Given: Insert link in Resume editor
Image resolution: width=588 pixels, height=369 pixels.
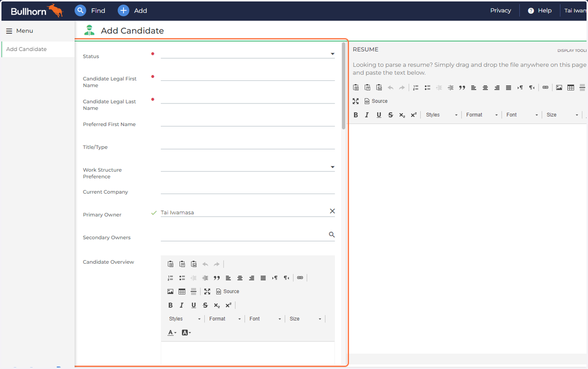Looking at the screenshot, I should (545, 88).
